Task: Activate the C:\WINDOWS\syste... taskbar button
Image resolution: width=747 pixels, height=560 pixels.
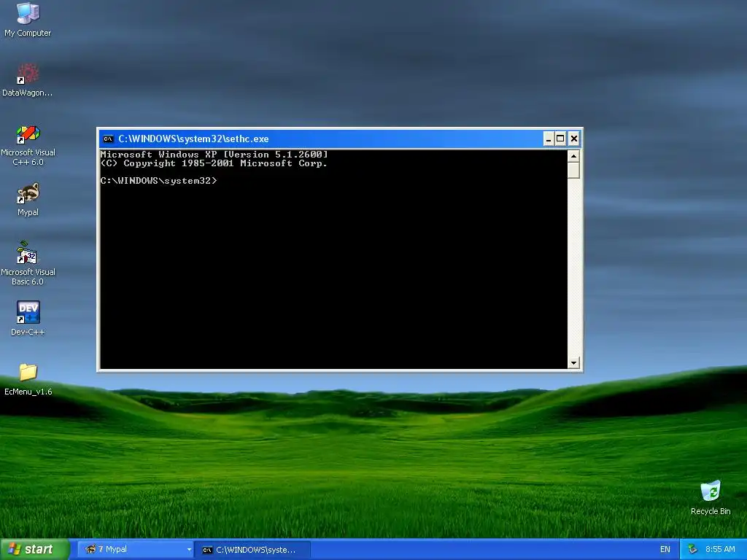Action: pos(252,550)
